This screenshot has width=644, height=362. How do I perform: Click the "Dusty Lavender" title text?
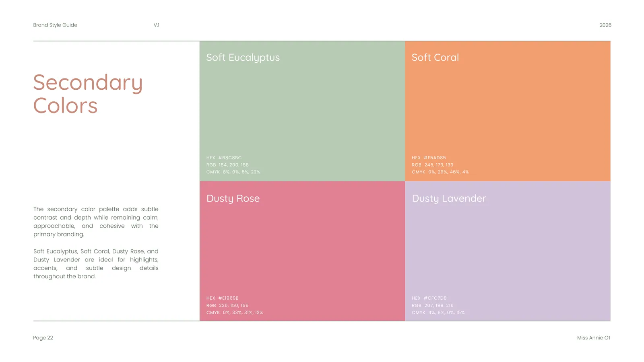(449, 198)
